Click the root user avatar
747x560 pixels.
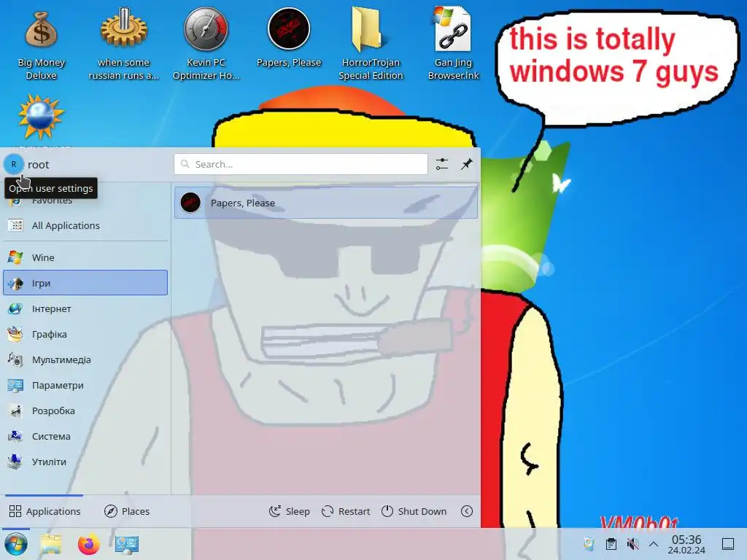(x=14, y=164)
